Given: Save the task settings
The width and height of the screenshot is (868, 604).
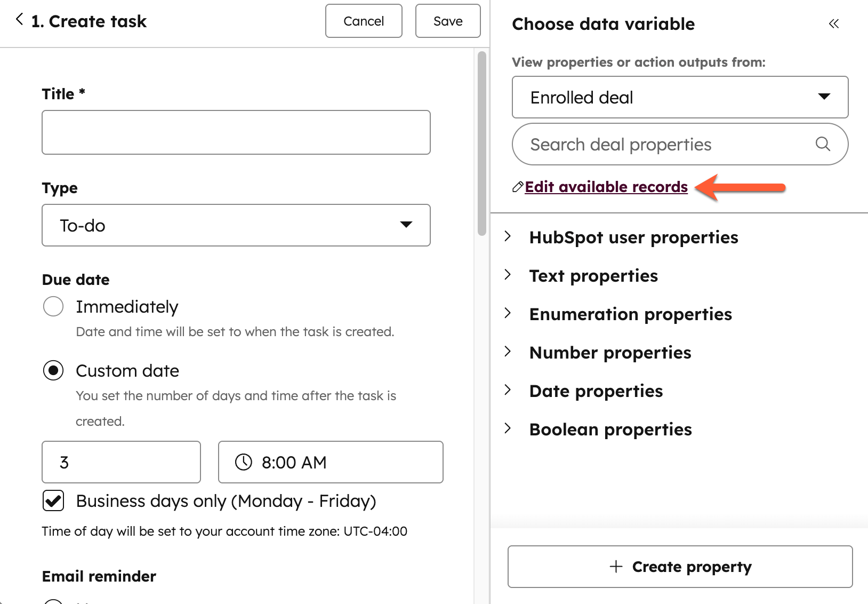Looking at the screenshot, I should (x=447, y=21).
